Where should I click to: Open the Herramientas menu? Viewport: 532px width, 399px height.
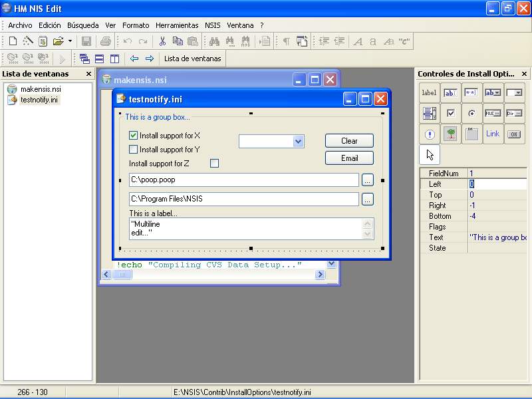click(177, 25)
